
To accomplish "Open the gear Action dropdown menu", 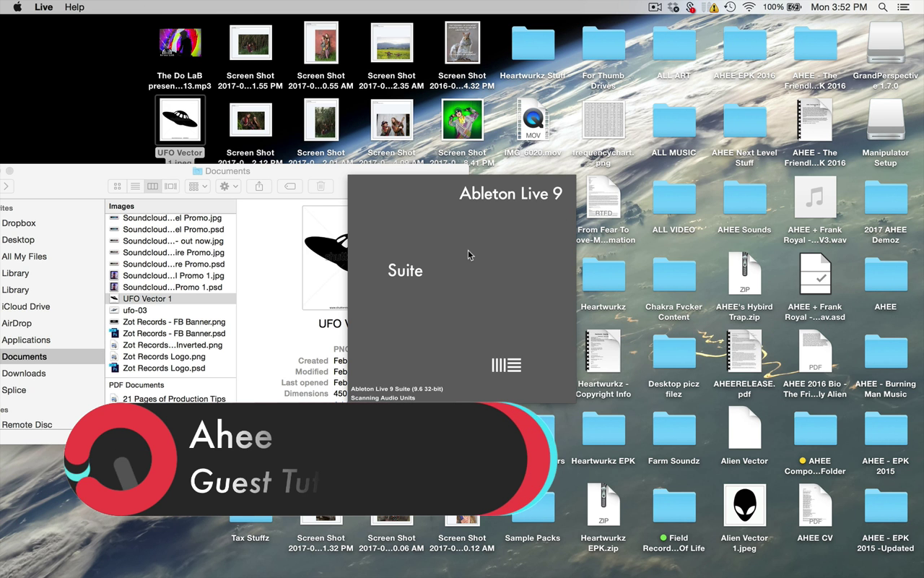I will tap(230, 186).
